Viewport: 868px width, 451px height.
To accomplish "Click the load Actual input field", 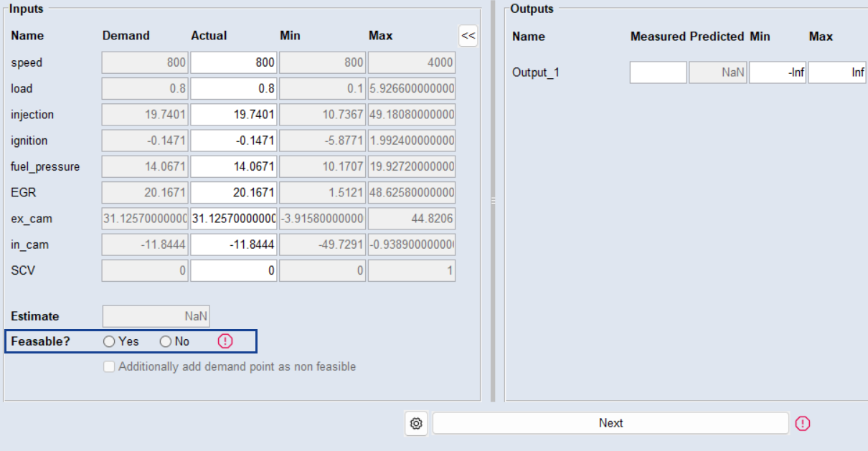I will click(x=234, y=89).
